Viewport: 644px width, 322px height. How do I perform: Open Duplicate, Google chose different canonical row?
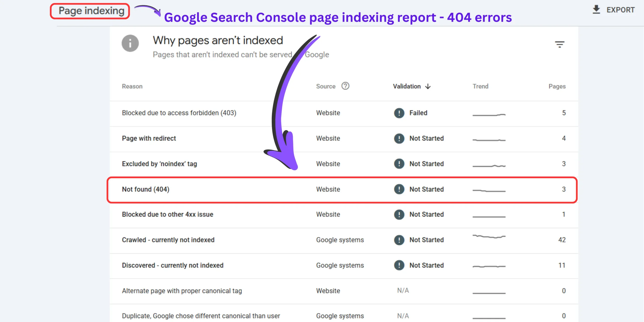pos(344,314)
